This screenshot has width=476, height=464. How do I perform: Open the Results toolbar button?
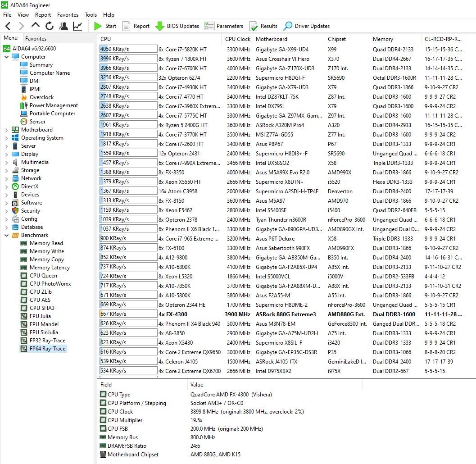click(x=263, y=26)
